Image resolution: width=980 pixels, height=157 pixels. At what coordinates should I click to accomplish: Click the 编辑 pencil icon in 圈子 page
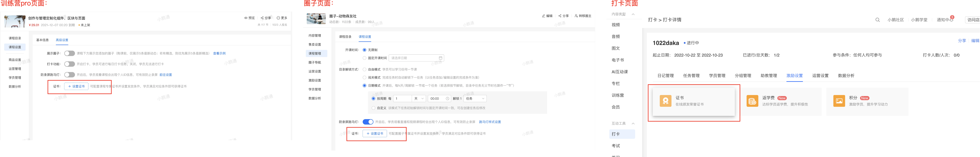[x=544, y=16]
